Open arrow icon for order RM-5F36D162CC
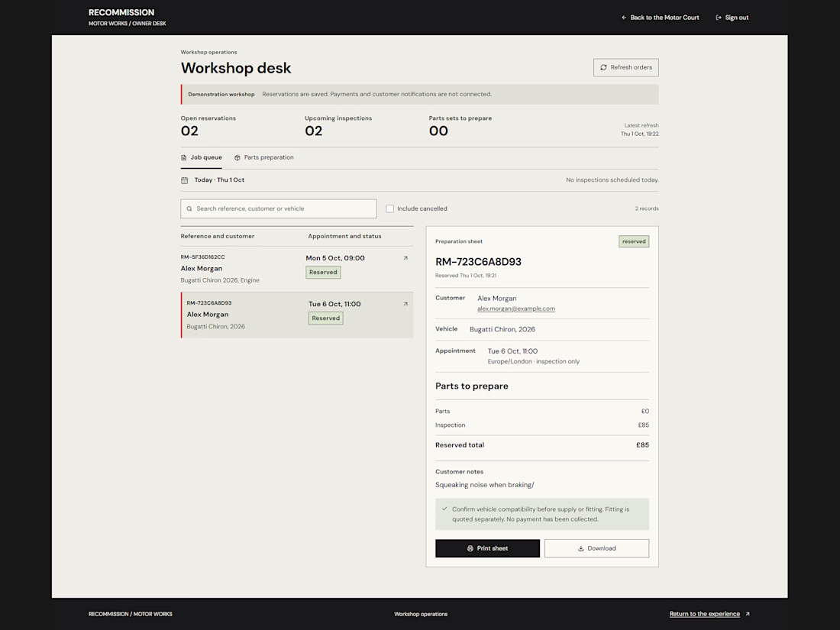 (405, 258)
